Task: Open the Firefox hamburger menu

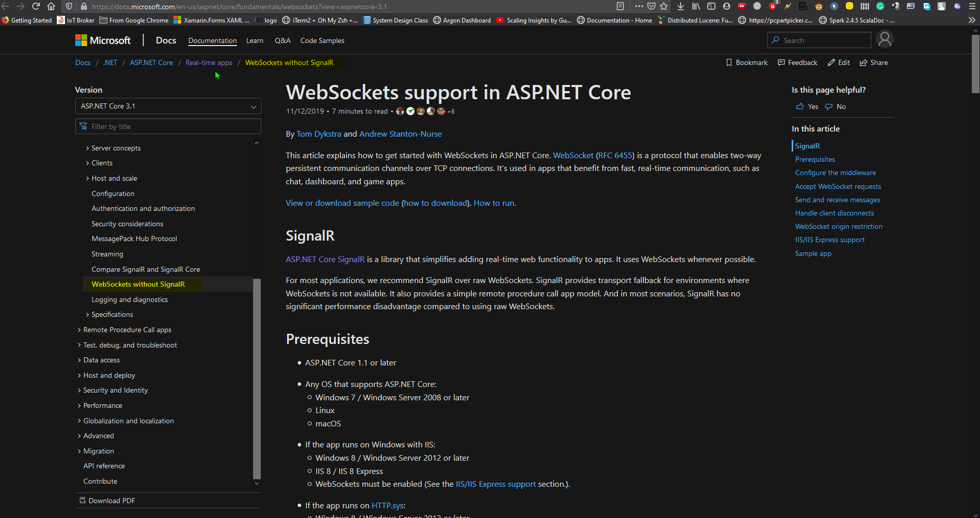Action: (972, 6)
